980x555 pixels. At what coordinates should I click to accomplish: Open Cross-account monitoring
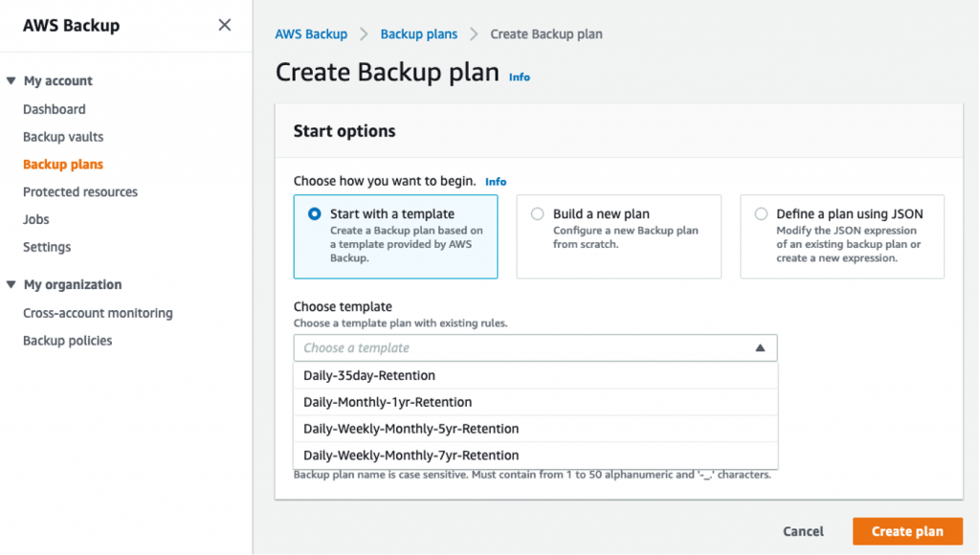98,313
